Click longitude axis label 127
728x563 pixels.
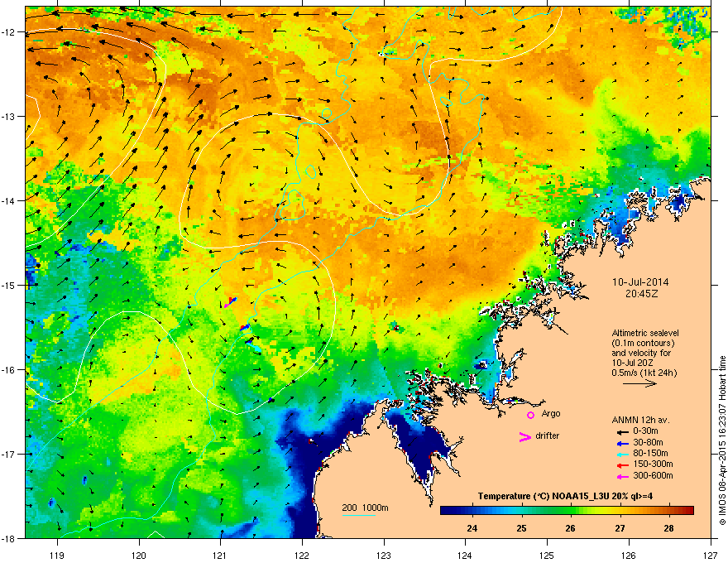point(711,555)
